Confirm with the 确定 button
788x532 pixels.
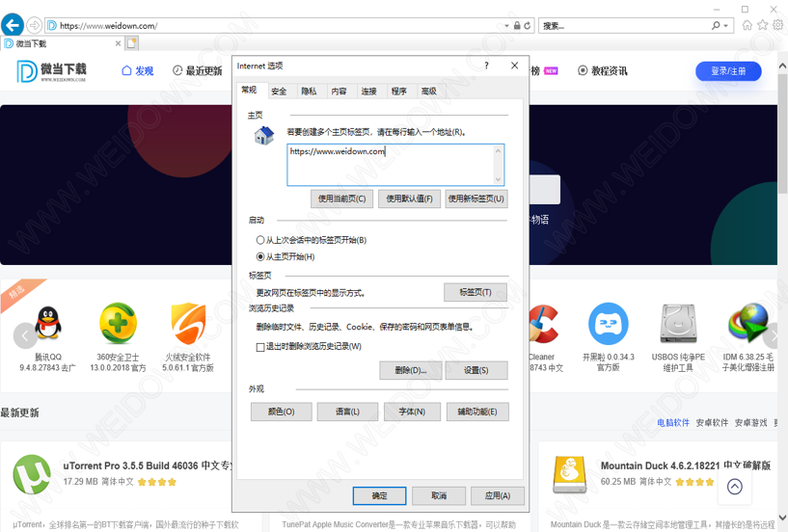tap(379, 495)
